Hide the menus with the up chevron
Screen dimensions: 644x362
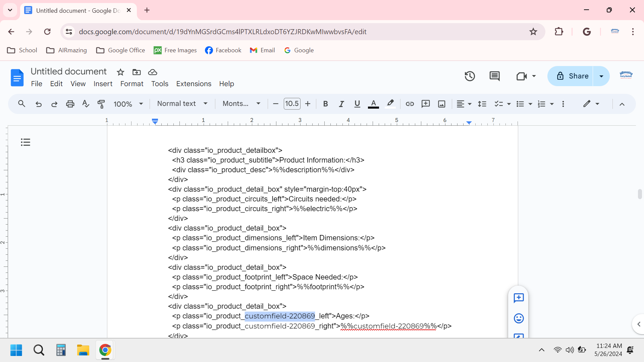pyautogui.click(x=622, y=104)
